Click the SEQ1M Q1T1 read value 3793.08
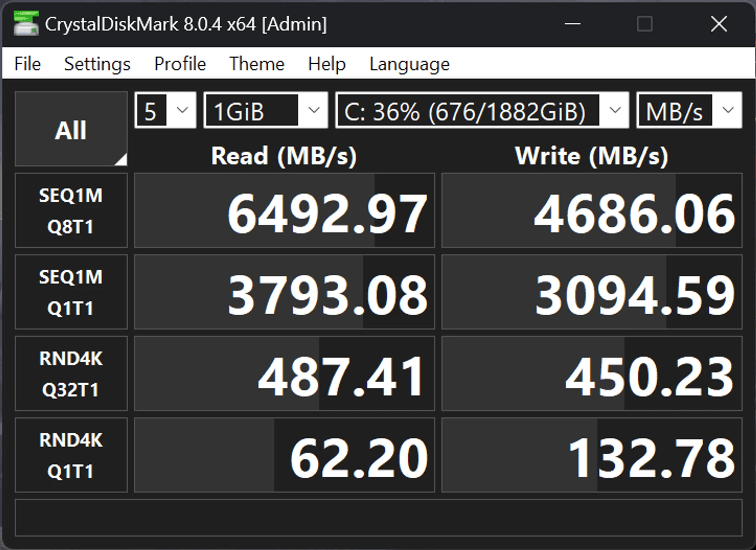Image resolution: width=756 pixels, height=550 pixels. coord(285,292)
